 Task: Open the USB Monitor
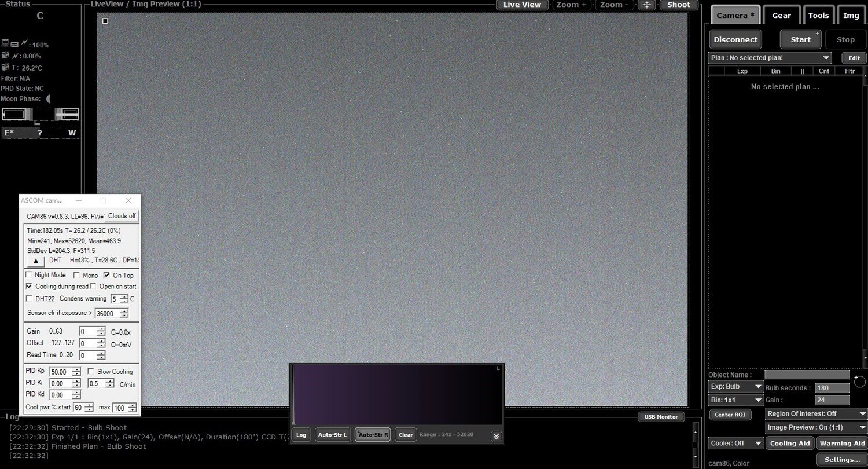[661, 417]
